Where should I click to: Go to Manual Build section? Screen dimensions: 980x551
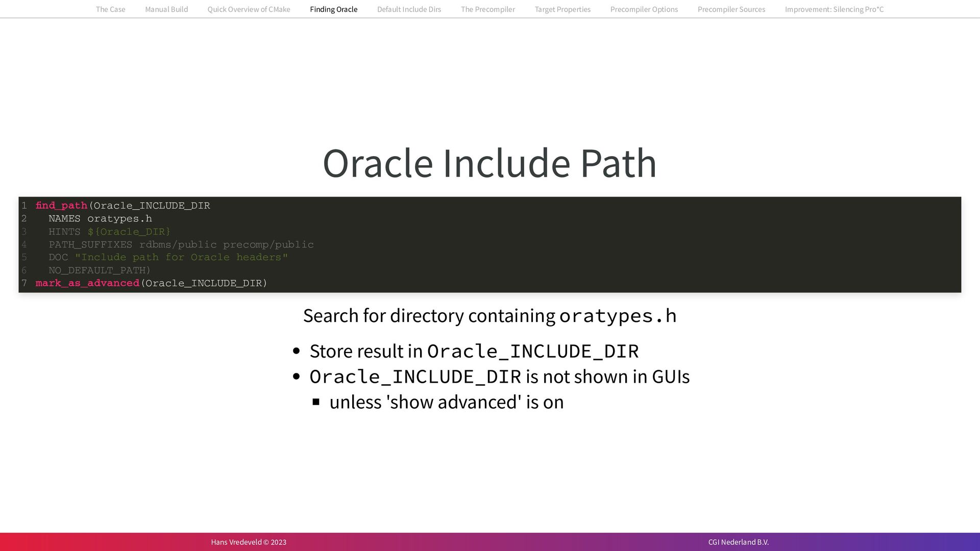[x=166, y=9]
